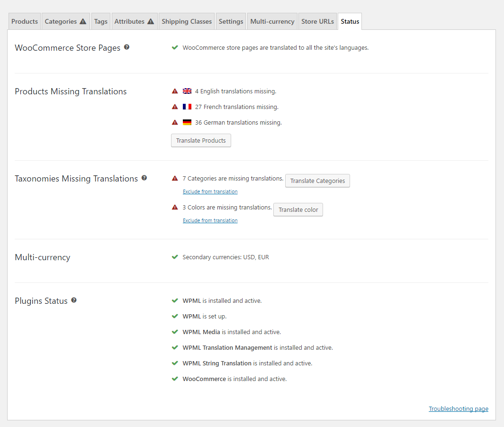This screenshot has width=504, height=427.
Task: Open the Store URLs tab
Action: click(317, 21)
